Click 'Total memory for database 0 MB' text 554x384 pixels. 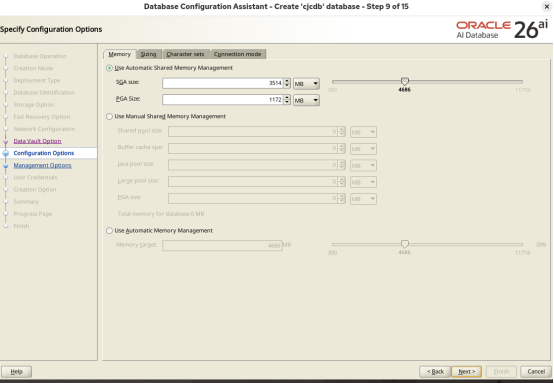(161, 214)
